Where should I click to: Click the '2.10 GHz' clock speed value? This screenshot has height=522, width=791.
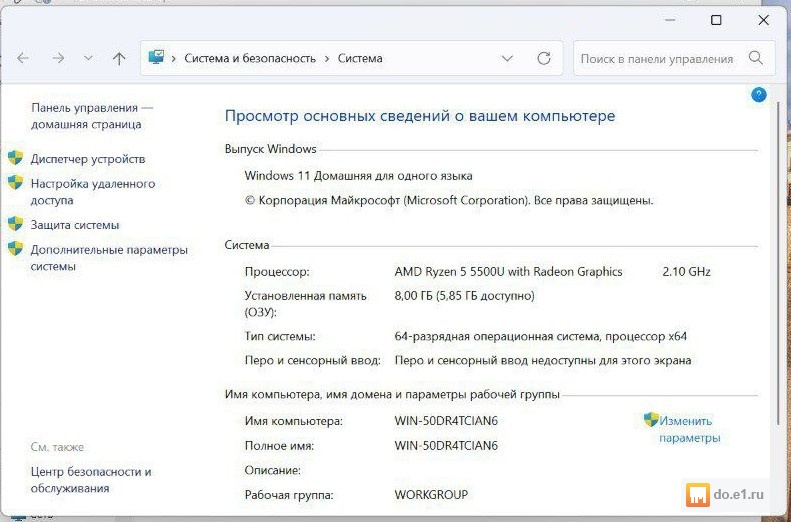(x=687, y=272)
